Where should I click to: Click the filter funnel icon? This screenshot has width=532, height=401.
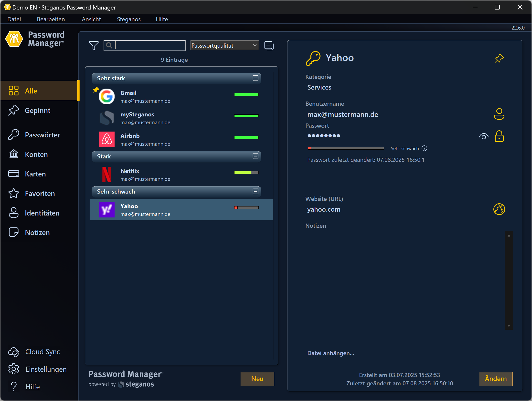point(94,45)
